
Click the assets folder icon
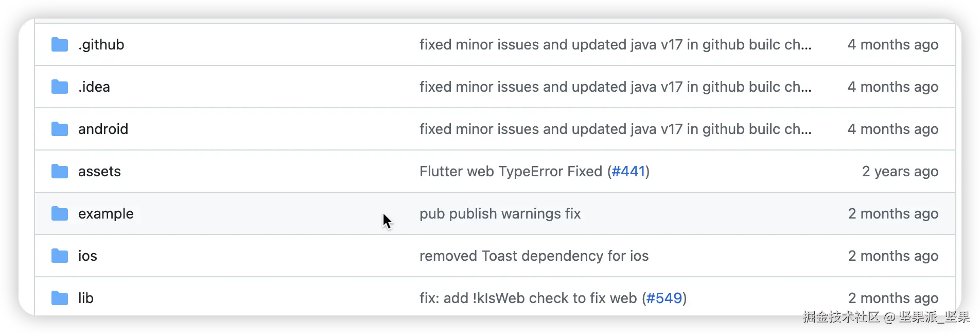coord(60,172)
